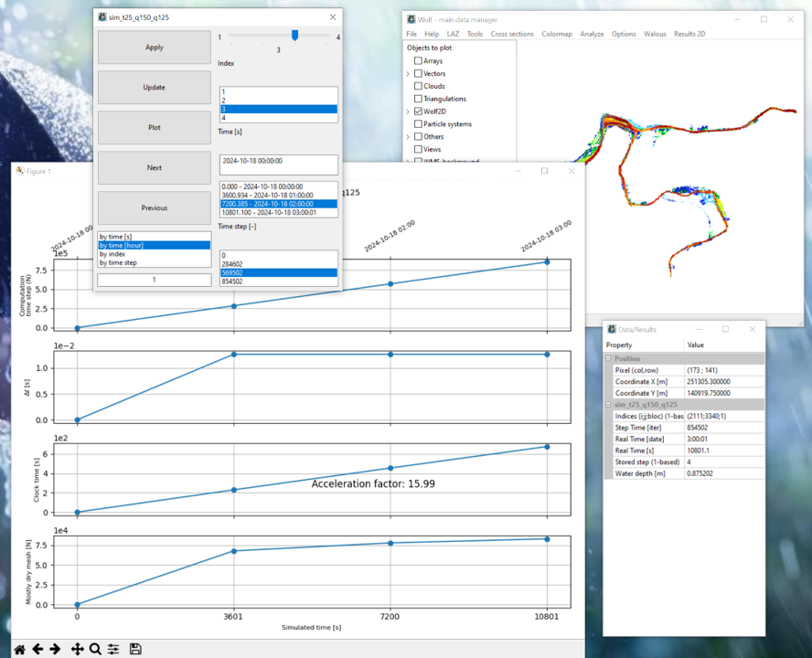Click the Data/Results window title icon

pyautogui.click(x=612, y=329)
